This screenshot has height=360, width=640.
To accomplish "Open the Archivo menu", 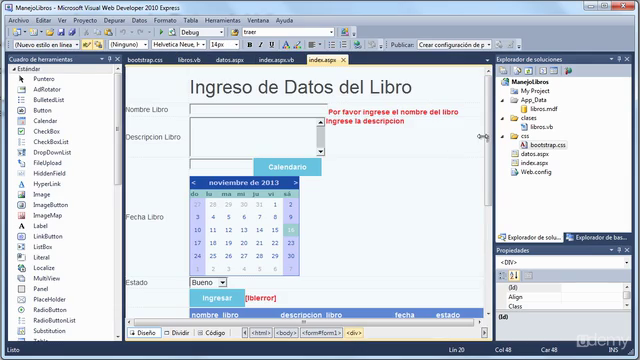I will (19, 20).
